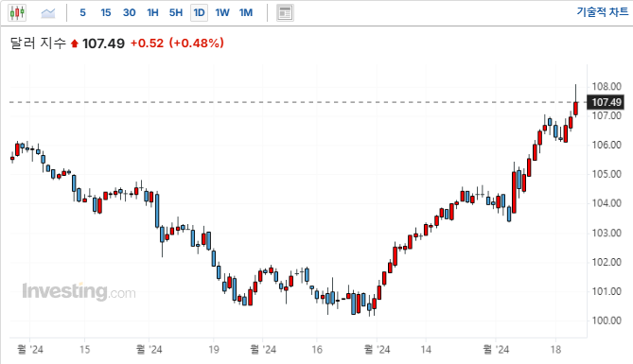Open the 기술적 차트 link
Screen dimensions: 633x364
tap(603, 11)
